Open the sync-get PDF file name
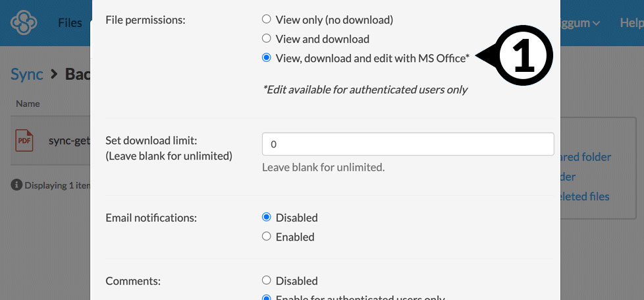This screenshot has width=644, height=300. (x=68, y=140)
